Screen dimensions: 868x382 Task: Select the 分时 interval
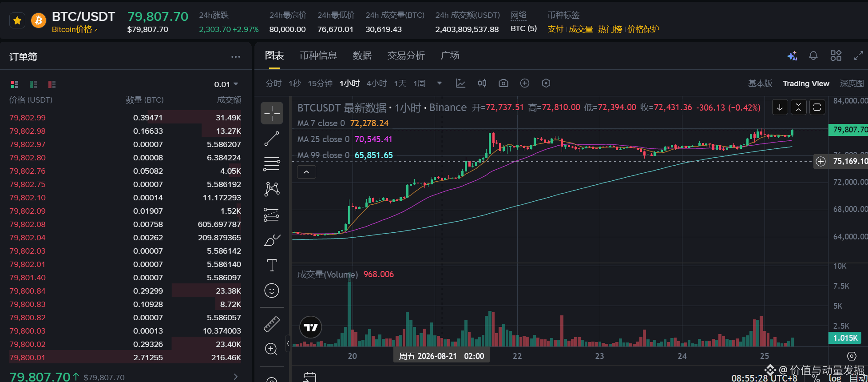click(273, 84)
